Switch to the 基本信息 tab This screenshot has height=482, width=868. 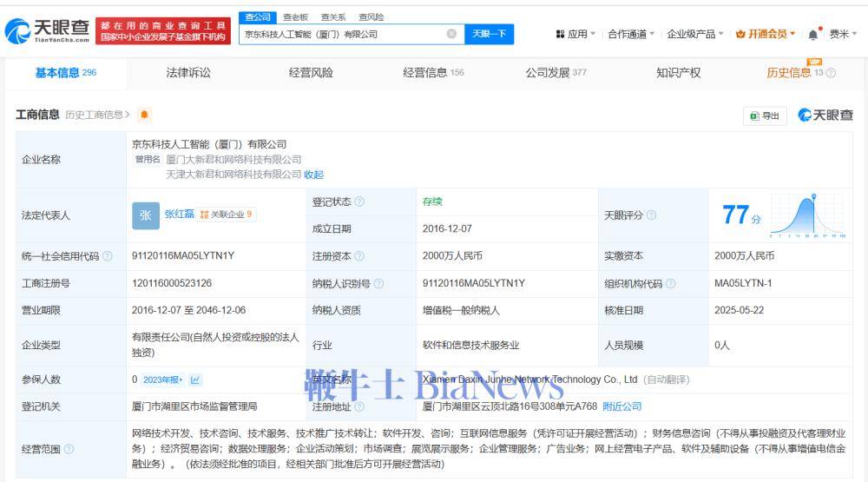pos(66,73)
